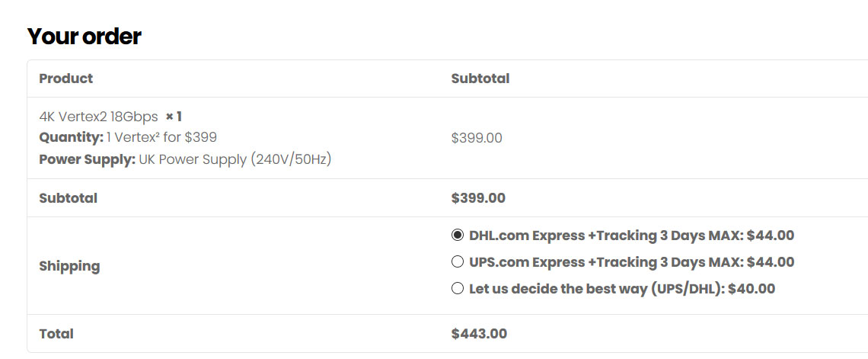868x359 pixels.
Task: Click the '1 Vertex² for $399' quantity text
Action: coord(161,137)
